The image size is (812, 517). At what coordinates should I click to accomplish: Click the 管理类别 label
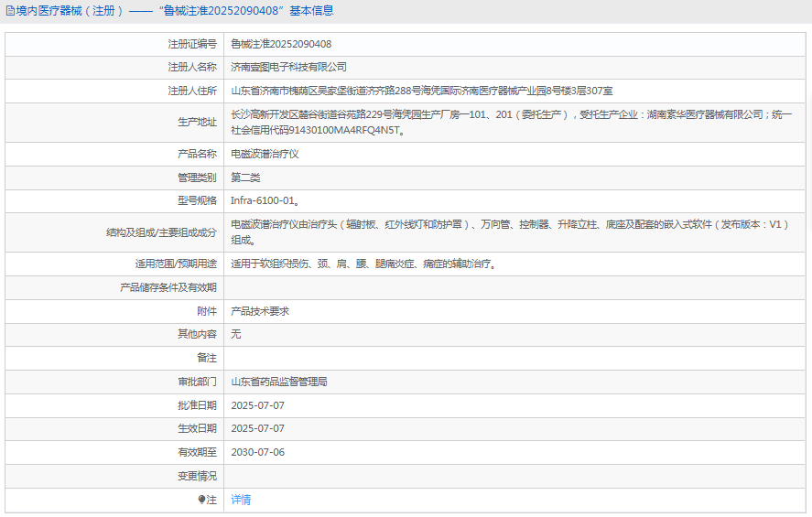(x=197, y=178)
